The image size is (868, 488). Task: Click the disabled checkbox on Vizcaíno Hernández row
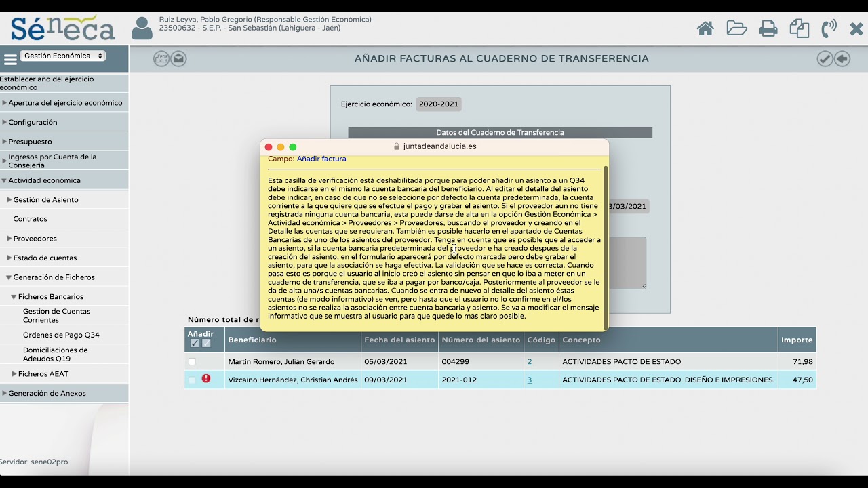193,380
